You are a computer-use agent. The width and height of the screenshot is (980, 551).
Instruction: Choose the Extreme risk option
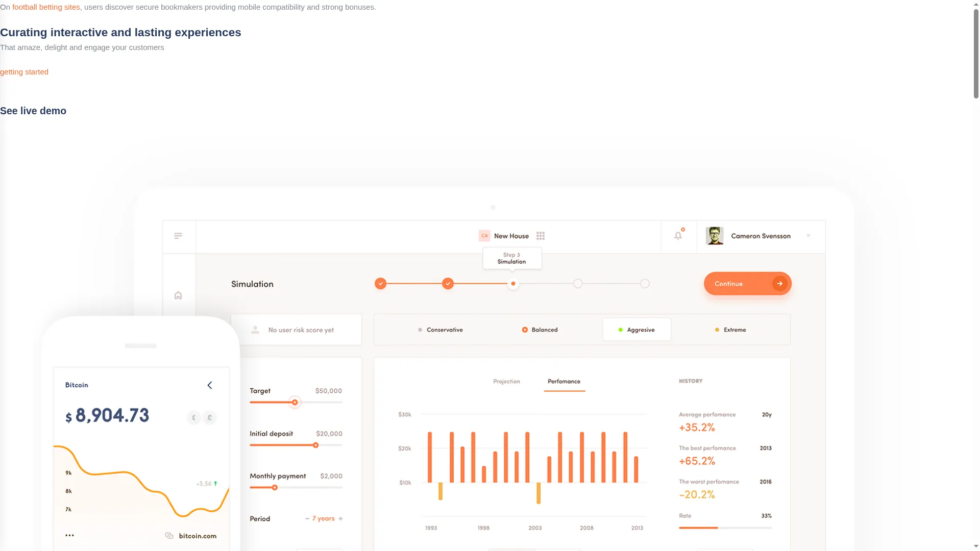pyautogui.click(x=730, y=330)
